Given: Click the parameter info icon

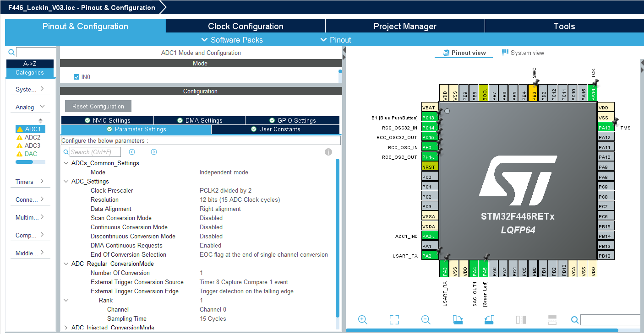Looking at the screenshot, I should pos(328,152).
